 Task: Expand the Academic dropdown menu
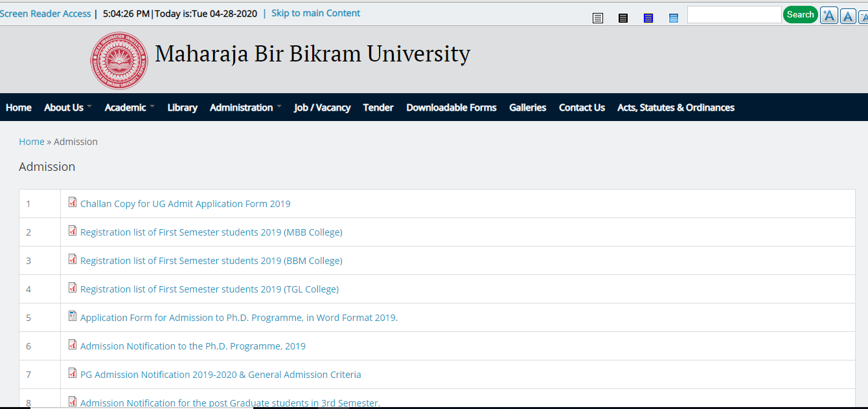point(124,107)
